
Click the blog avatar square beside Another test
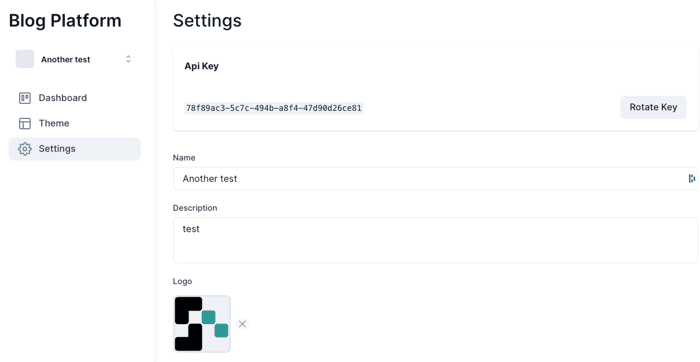point(25,59)
